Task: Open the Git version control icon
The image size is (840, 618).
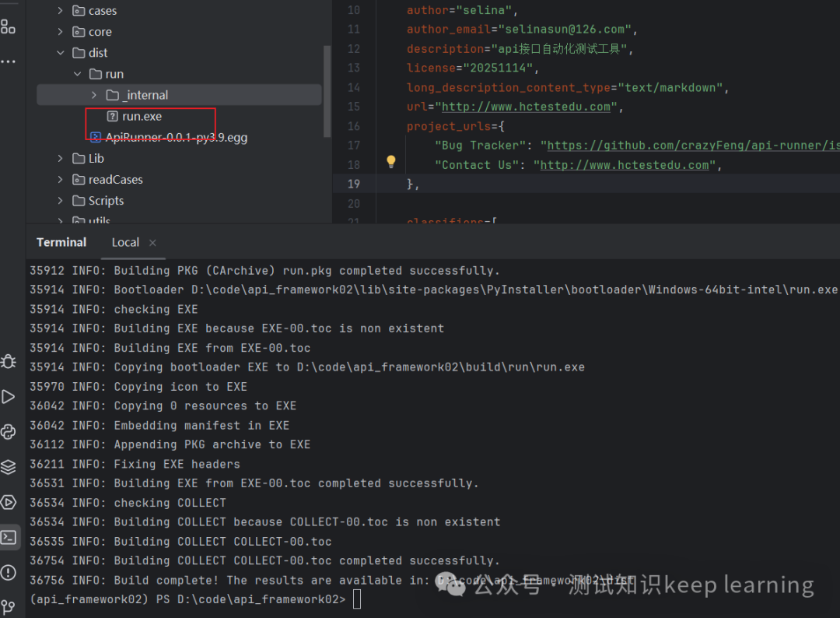Action: [8, 607]
